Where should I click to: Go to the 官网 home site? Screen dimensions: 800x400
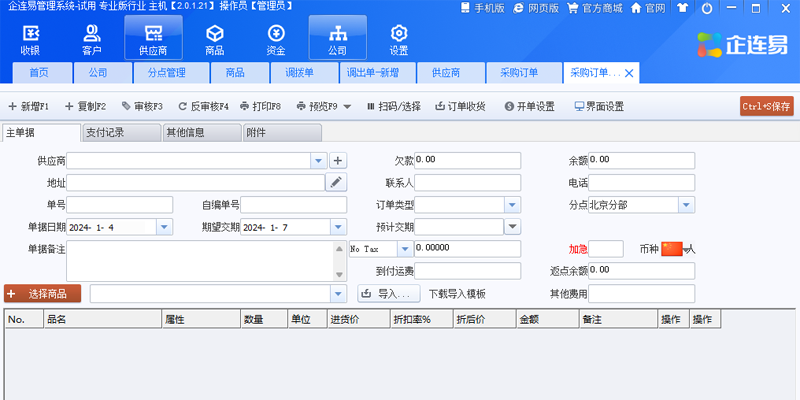coord(648,8)
